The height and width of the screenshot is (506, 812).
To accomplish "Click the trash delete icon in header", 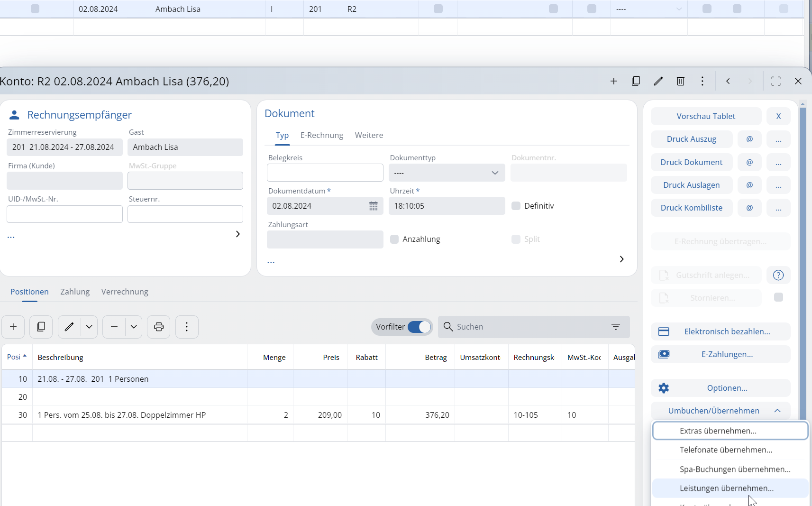I will 680,81.
